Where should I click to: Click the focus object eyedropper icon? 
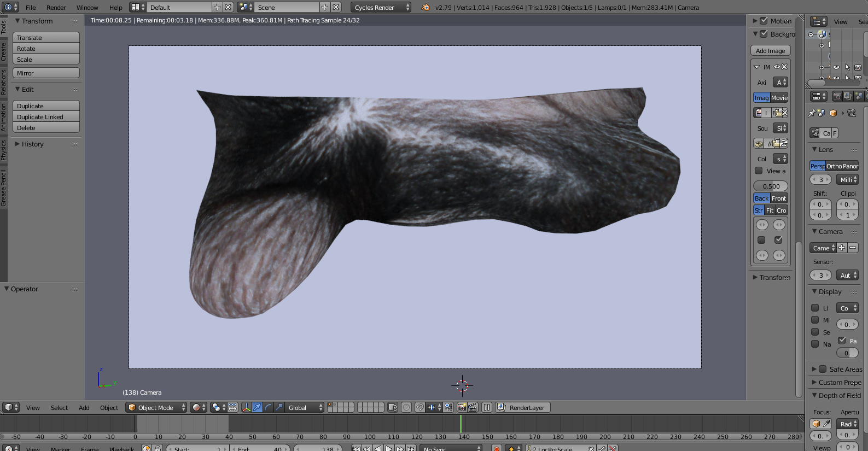827,424
